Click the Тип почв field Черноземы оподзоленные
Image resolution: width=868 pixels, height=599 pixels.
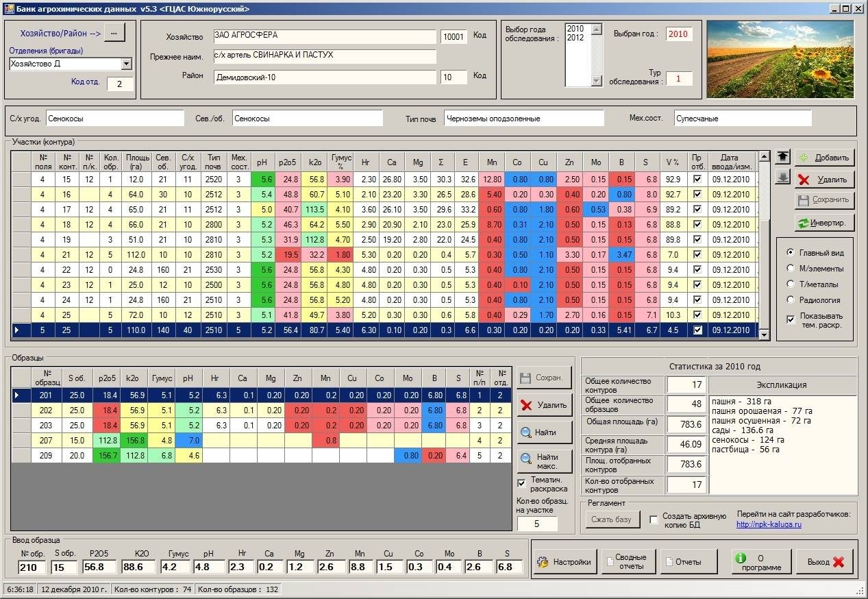524,118
